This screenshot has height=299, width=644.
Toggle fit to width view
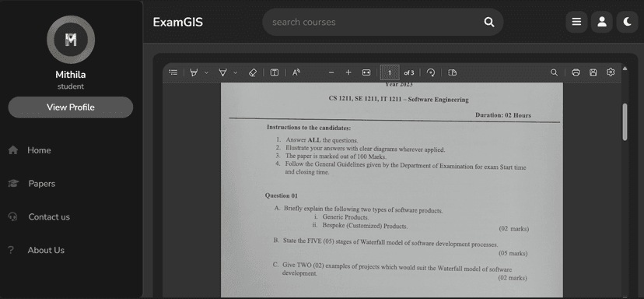366,72
